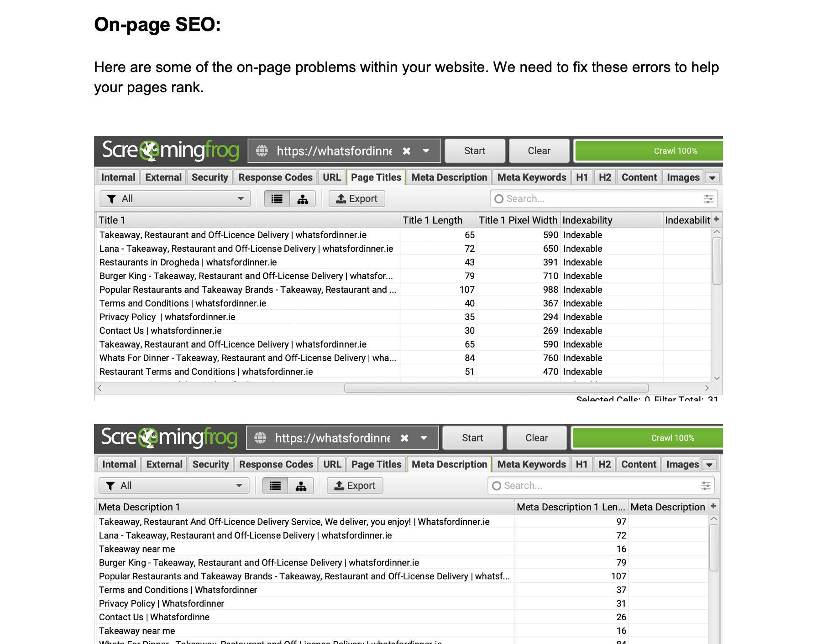Switch to tree view in bottom window
Screen dimensions: 817x644
(301, 486)
